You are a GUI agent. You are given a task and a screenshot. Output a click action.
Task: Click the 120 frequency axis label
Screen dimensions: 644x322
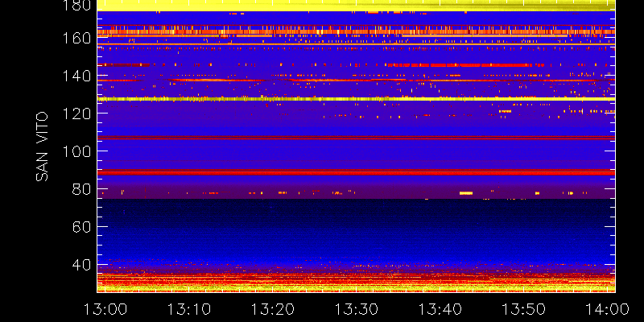click(x=76, y=114)
